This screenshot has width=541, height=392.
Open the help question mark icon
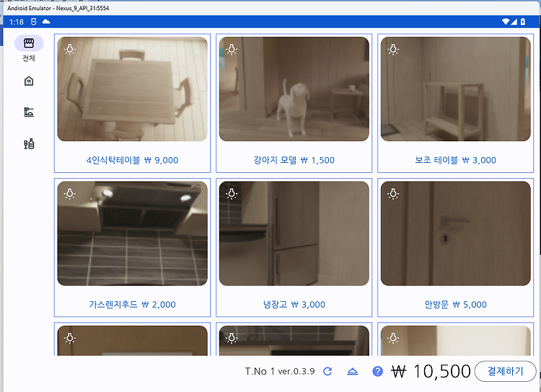377,371
